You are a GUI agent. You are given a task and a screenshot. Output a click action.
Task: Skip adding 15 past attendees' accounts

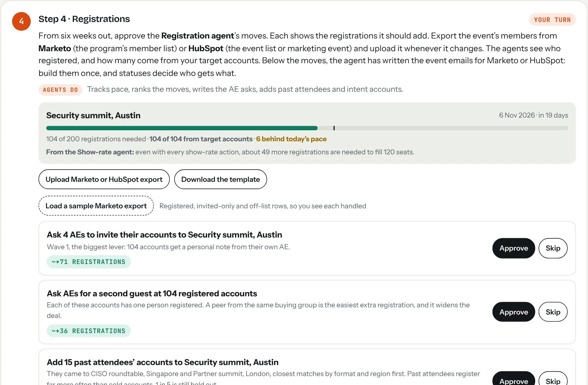[553, 379]
